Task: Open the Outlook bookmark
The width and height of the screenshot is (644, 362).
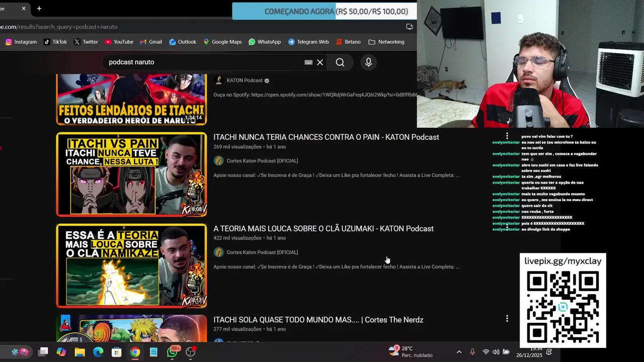Action: (x=183, y=42)
